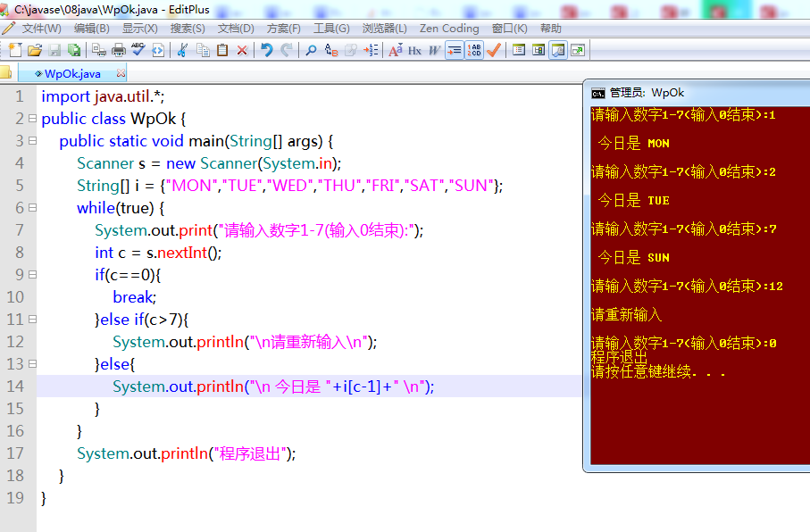Screen dimensions: 810x532
Task: Click the Find in Files icon
Action: point(351,50)
